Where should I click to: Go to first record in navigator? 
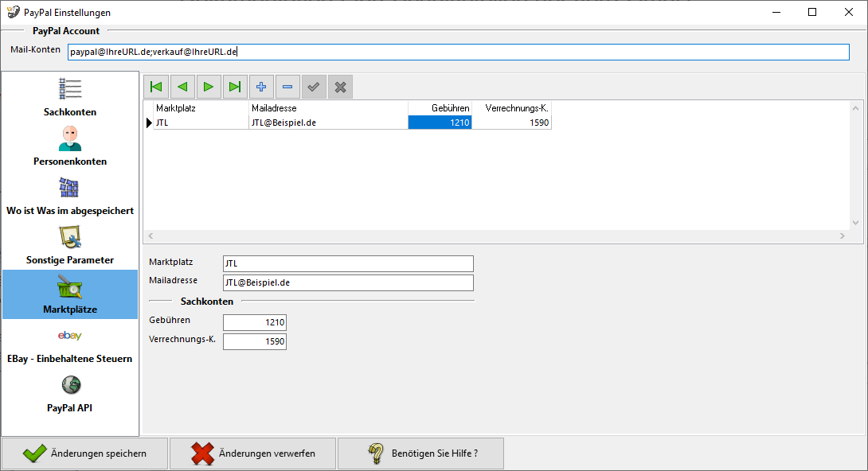pyautogui.click(x=156, y=87)
